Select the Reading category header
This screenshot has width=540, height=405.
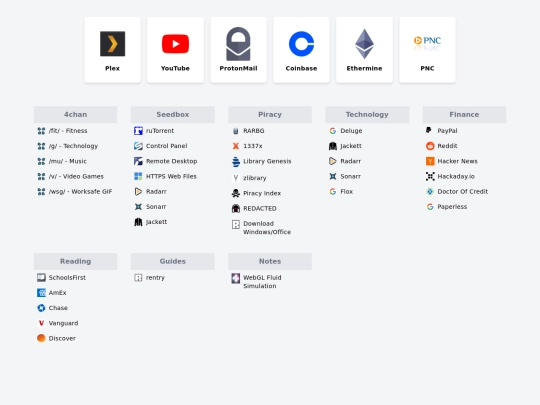pos(75,261)
